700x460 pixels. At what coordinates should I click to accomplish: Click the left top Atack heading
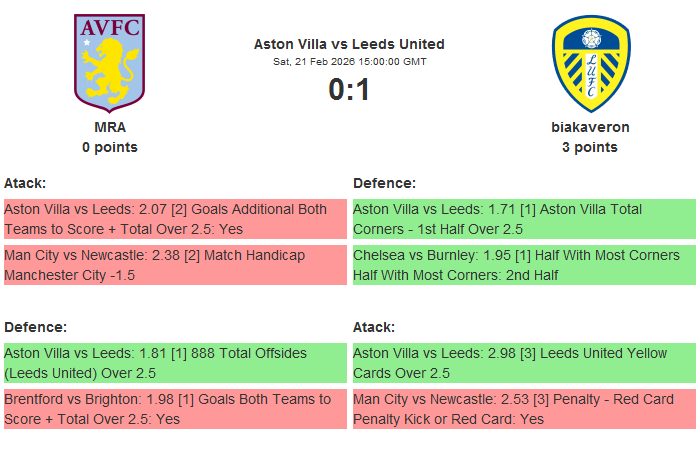(x=25, y=183)
